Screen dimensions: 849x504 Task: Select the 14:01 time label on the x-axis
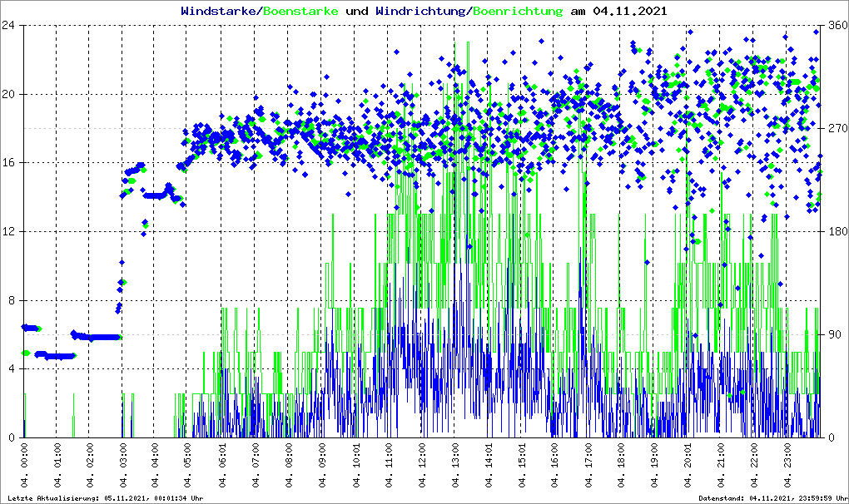coord(489,467)
